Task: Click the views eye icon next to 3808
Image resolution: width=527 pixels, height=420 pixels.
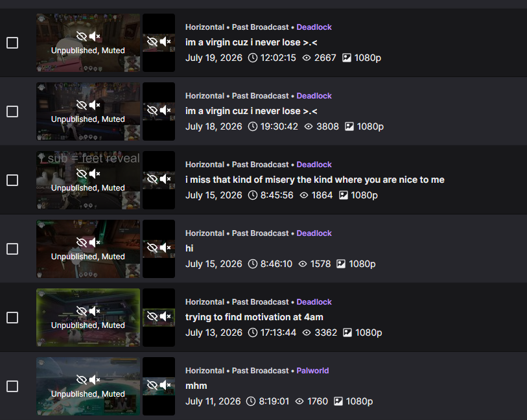Action: (309, 126)
